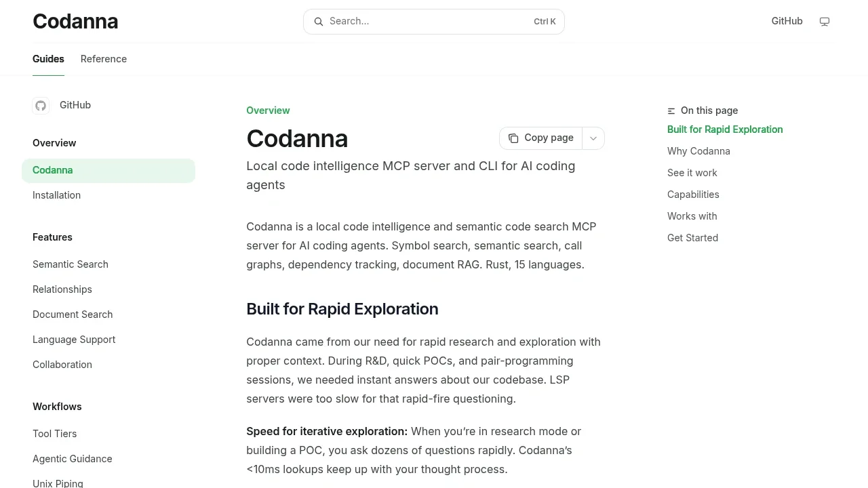Open the Codanna page in the sidebar
Screen dimensions: 868x488
(108, 170)
